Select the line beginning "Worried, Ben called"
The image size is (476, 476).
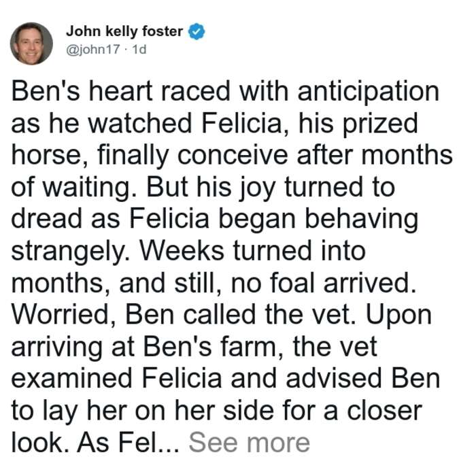pos(221,315)
